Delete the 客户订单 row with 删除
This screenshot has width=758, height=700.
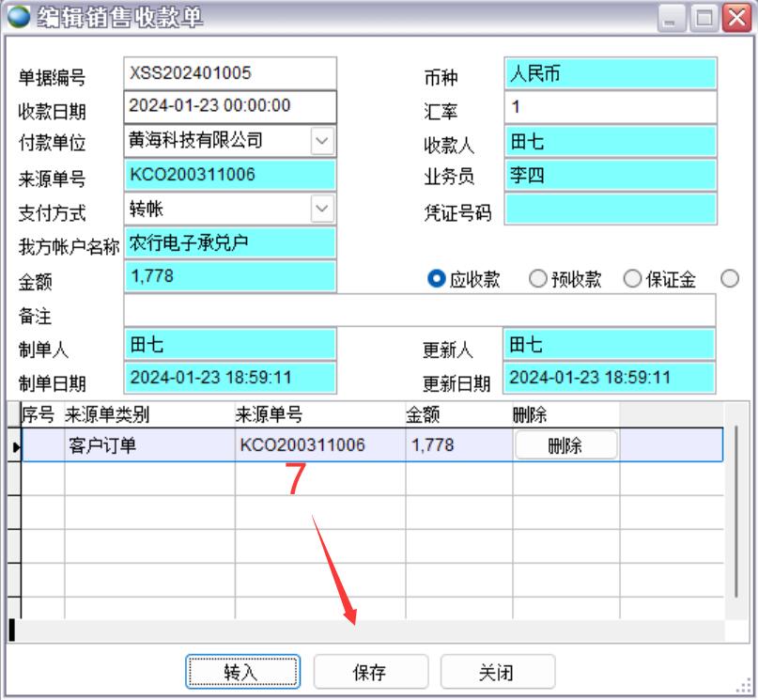tap(565, 445)
